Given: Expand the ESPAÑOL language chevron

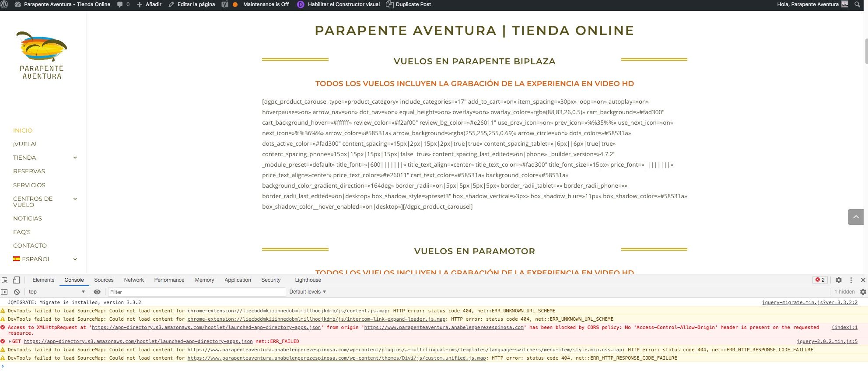Looking at the screenshot, I should click(x=75, y=259).
